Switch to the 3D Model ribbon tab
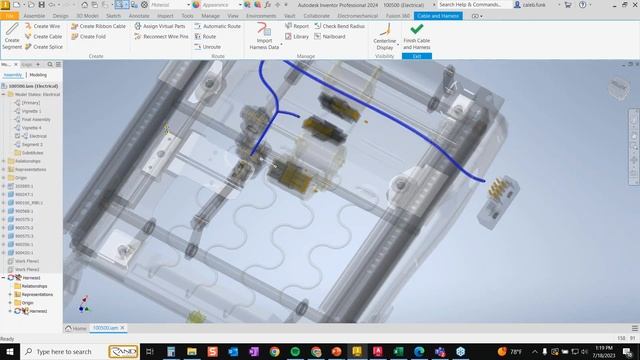This screenshot has height=360, width=640. tap(87, 16)
